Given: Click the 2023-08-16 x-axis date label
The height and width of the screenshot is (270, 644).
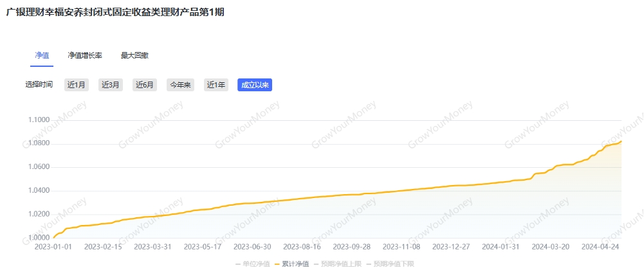Looking at the screenshot, I should tap(302, 246).
